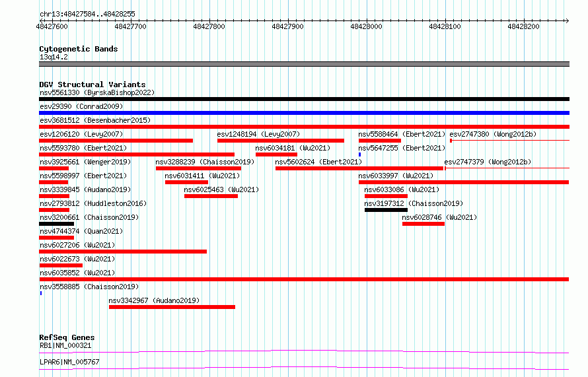Click the gray 13q14.2 cytogenetic band bar
Screen dimensions: 588x377
coord(304,64)
